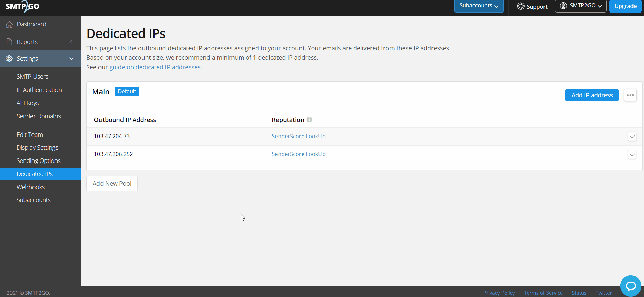Open the three-dots menu for Main pool

coord(630,95)
